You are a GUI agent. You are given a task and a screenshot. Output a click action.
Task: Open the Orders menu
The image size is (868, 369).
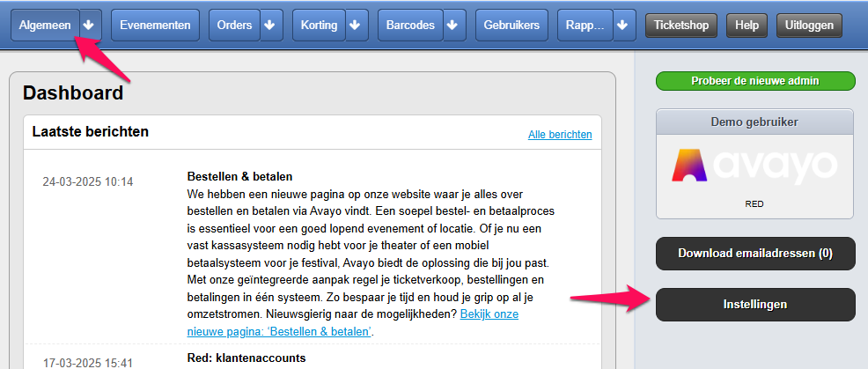click(x=234, y=25)
